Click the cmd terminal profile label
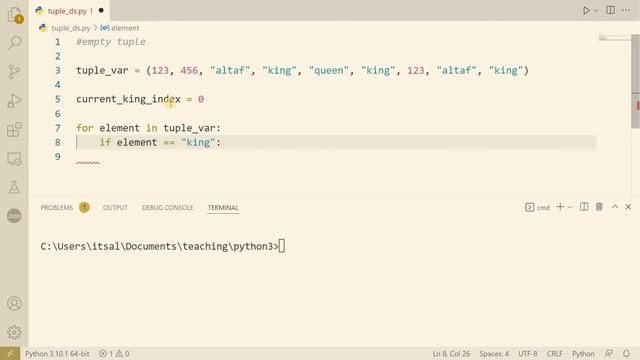 coord(538,207)
